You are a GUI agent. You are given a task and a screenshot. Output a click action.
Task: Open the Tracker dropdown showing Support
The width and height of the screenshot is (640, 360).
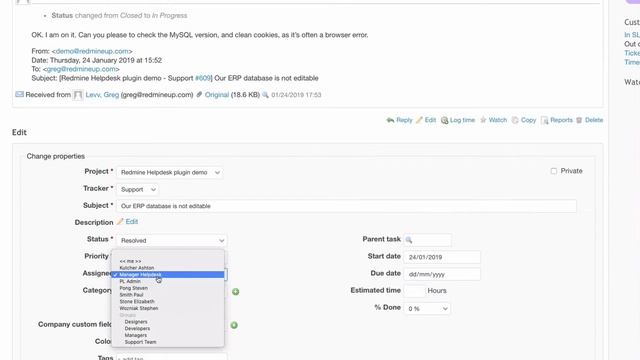138,189
